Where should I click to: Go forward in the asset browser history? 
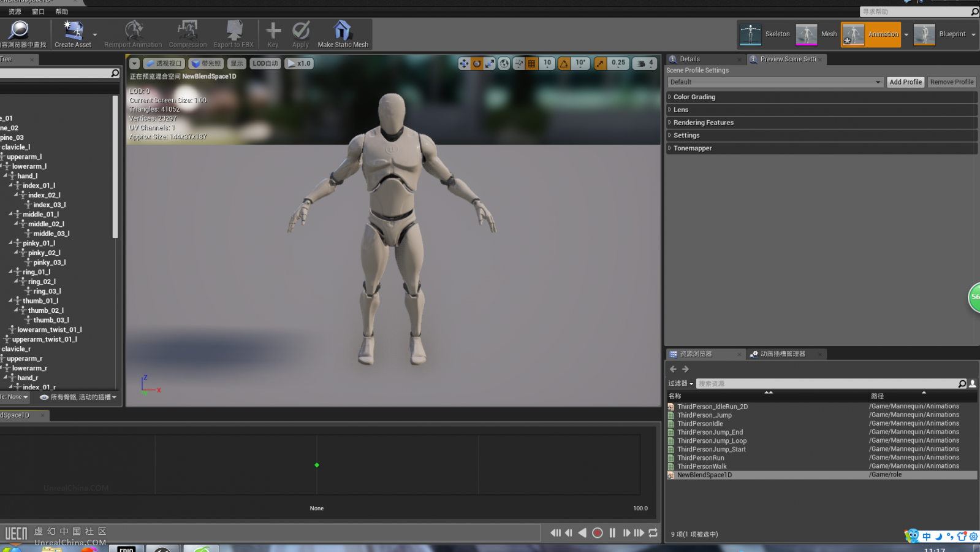(x=686, y=369)
